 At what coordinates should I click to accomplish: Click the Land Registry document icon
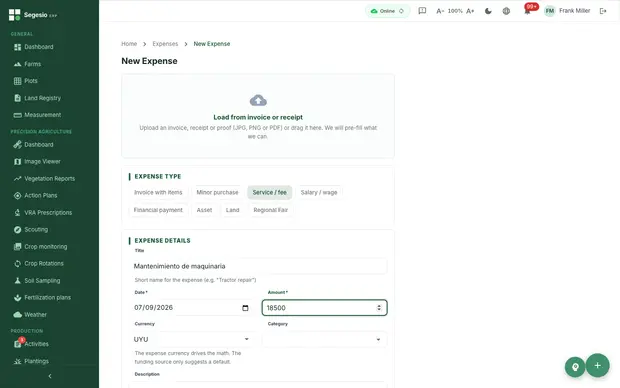(17, 98)
